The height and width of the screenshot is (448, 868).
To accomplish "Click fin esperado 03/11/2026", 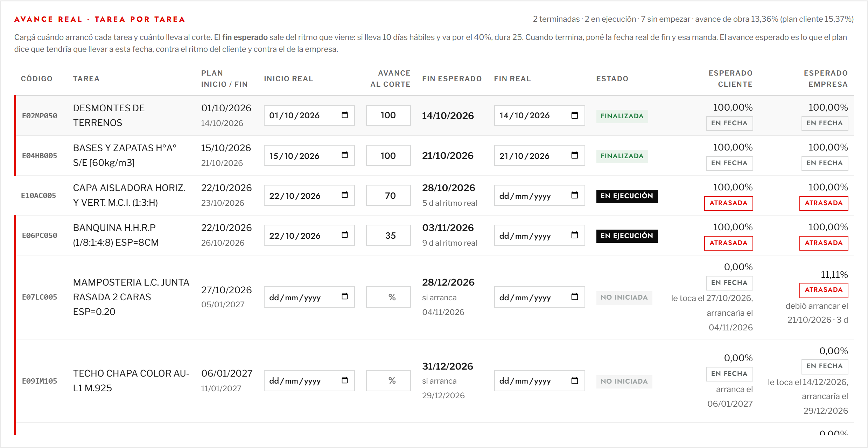I will pos(448,228).
